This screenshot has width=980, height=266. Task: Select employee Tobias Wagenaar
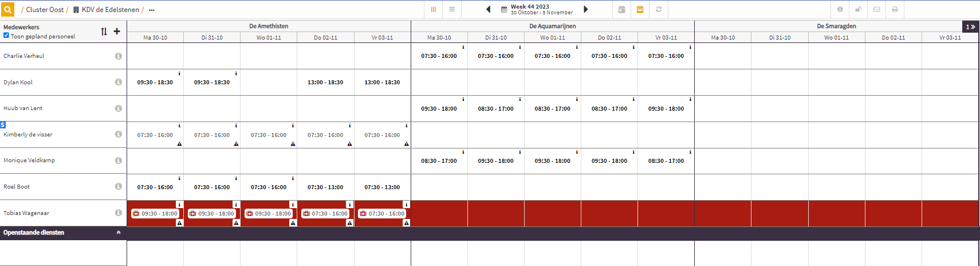coord(26,213)
